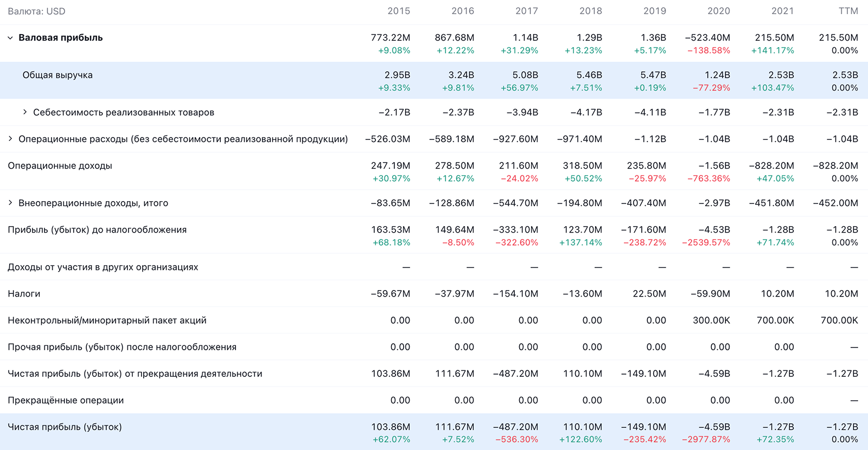The image size is (868, 450).
Task: Click the −763.36% operating income change
Action: tap(709, 179)
